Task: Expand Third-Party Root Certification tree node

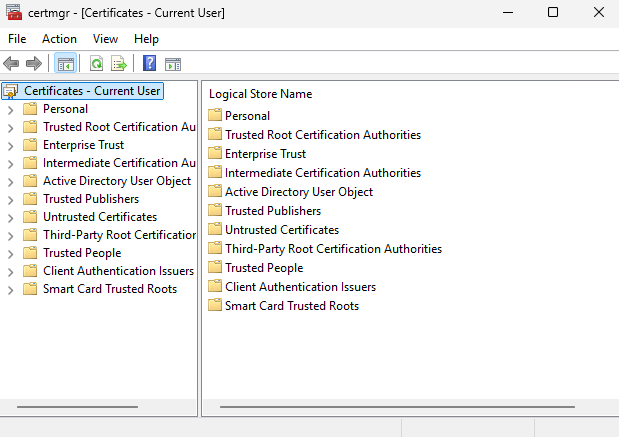Action: [x=11, y=236]
